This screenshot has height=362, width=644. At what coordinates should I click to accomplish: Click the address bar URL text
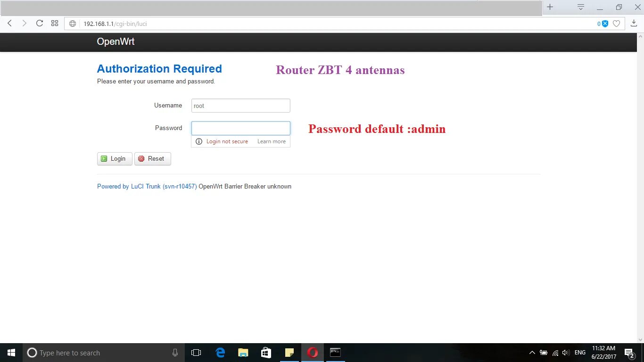coord(116,24)
